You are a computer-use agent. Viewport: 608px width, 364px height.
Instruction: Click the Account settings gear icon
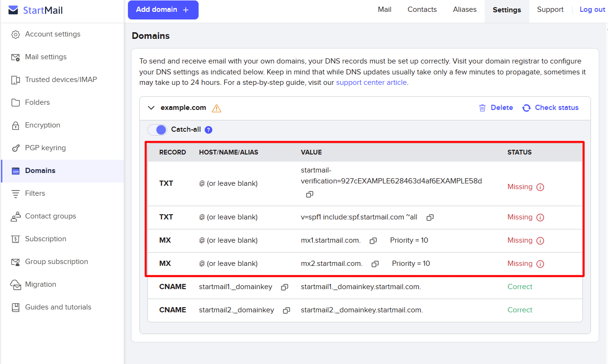16,35
